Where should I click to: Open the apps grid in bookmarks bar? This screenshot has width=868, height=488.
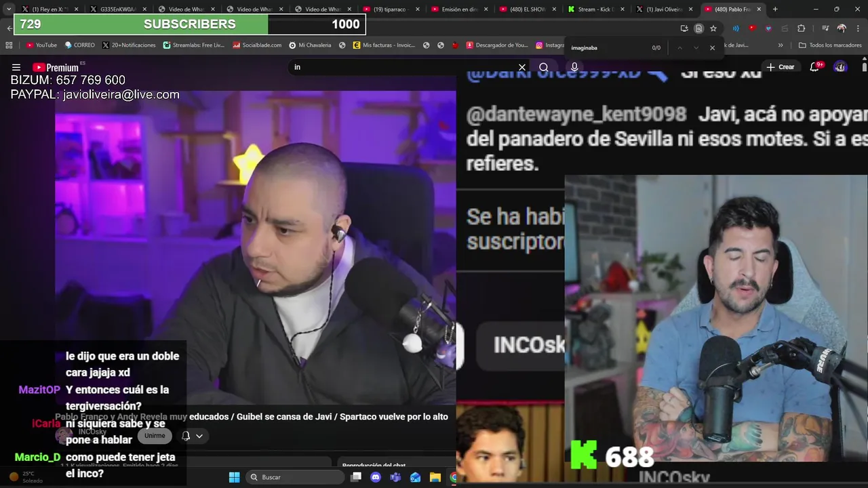tap(9, 45)
